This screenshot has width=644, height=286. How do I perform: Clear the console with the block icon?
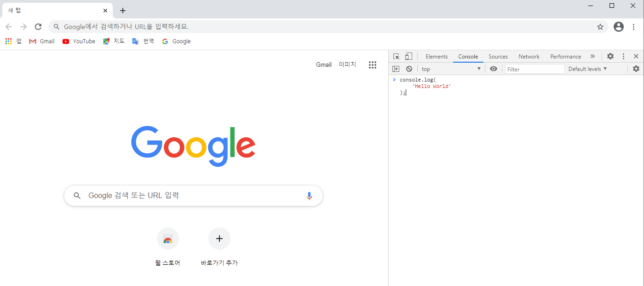[x=409, y=69]
